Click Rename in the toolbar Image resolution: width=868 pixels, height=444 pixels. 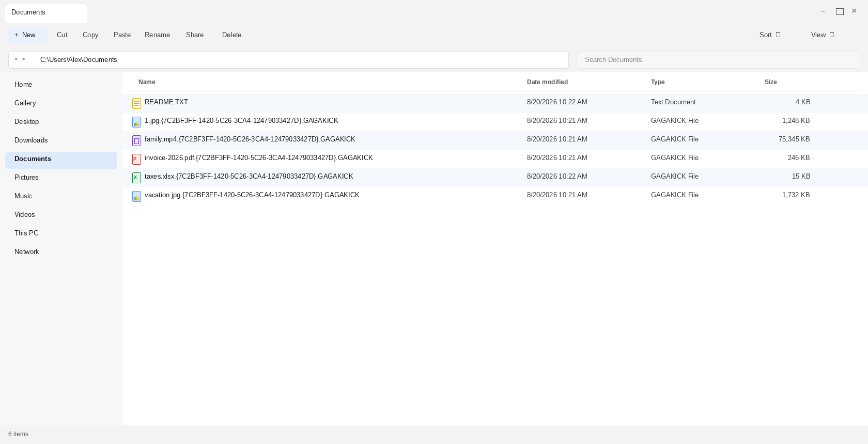click(157, 35)
